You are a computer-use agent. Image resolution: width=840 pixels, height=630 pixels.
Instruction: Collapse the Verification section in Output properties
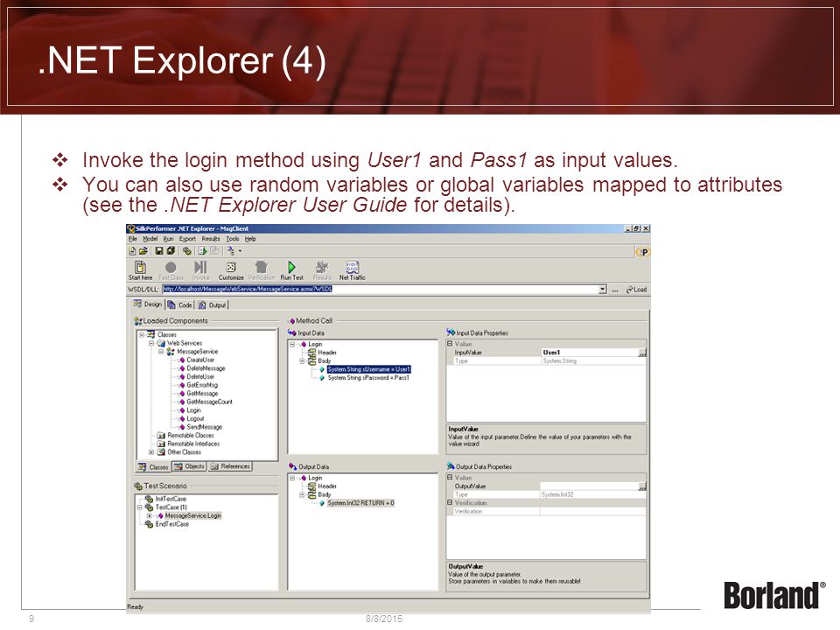tap(450, 503)
